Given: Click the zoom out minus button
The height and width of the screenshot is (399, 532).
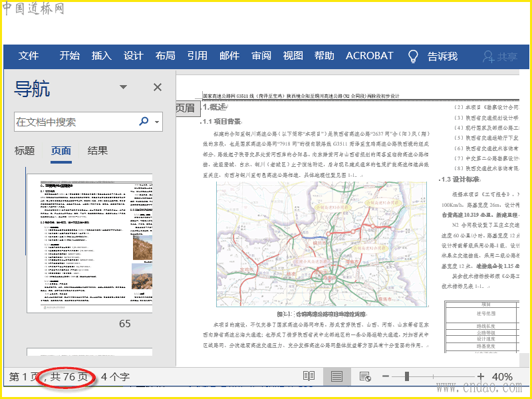Looking at the screenshot, I should 386,376.
